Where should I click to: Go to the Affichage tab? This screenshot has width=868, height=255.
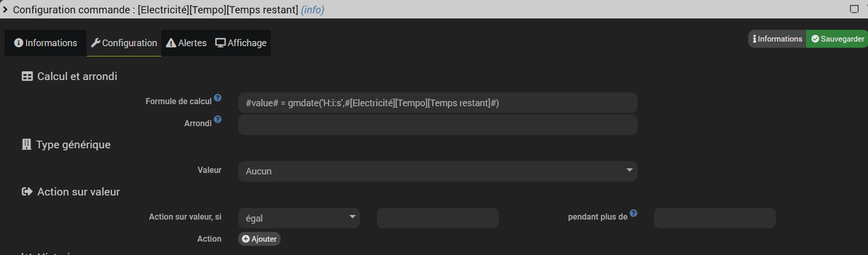pyautogui.click(x=241, y=43)
